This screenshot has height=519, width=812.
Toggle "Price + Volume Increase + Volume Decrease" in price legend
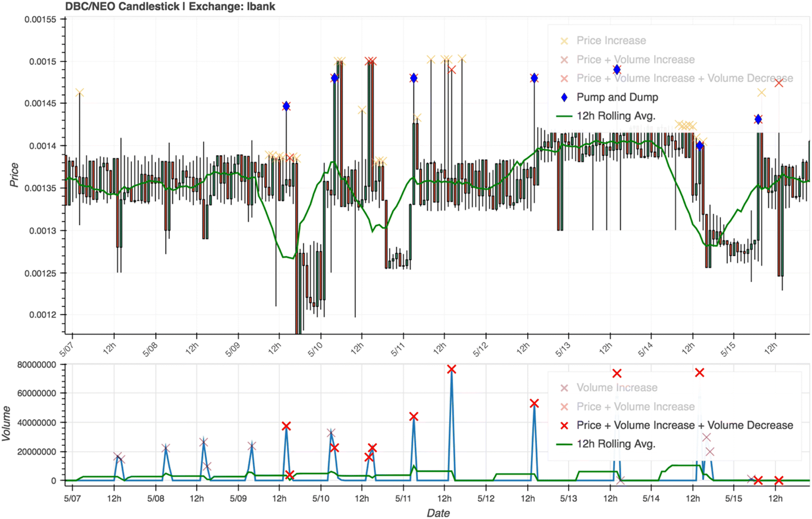click(x=676, y=78)
